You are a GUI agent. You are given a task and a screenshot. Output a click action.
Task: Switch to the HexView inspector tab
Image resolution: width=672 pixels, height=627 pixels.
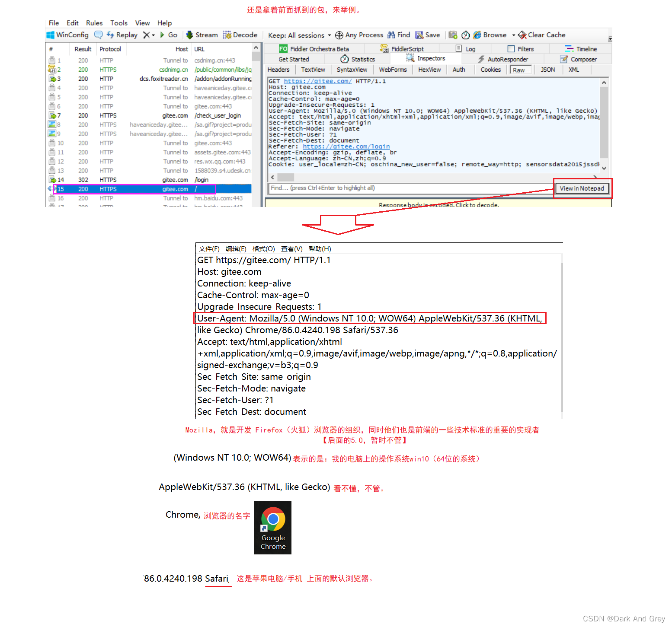click(x=429, y=70)
